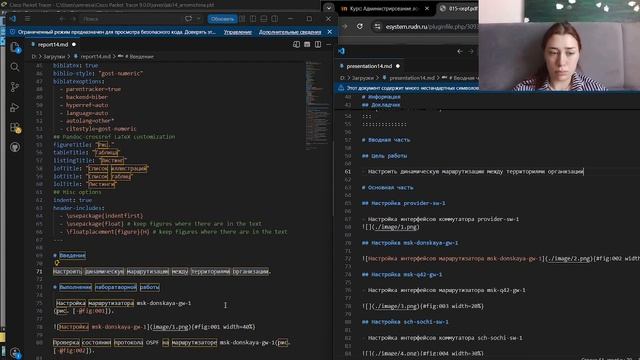640x360 pixels.
Task: Click the restricted mode shield icon
Action: click(x=12, y=32)
